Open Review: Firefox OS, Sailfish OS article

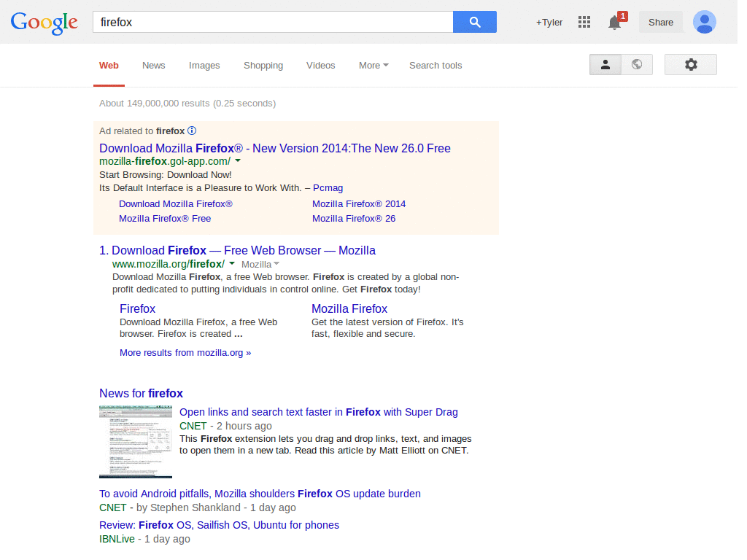point(219,525)
